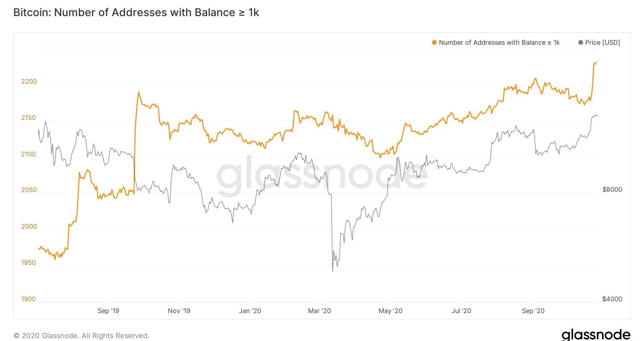Toggle the Number of Addresses legend label
The height and width of the screenshot is (341, 644).
pos(499,43)
